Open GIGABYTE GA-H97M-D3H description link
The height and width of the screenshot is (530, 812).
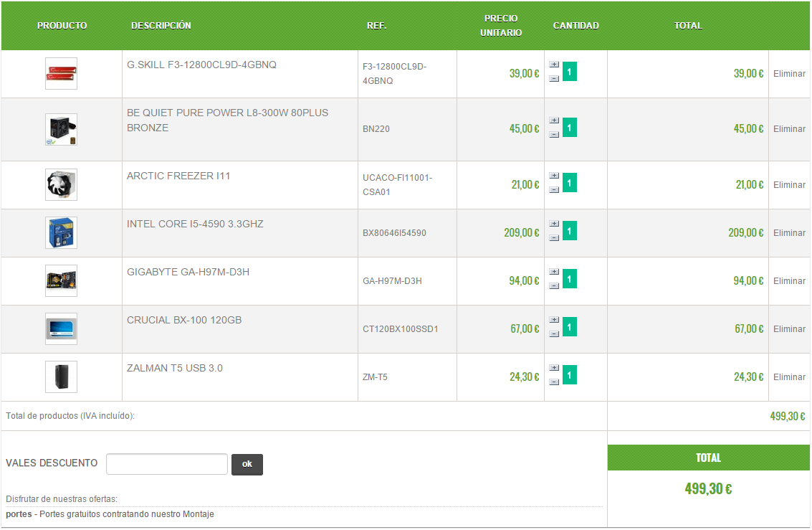coord(188,272)
